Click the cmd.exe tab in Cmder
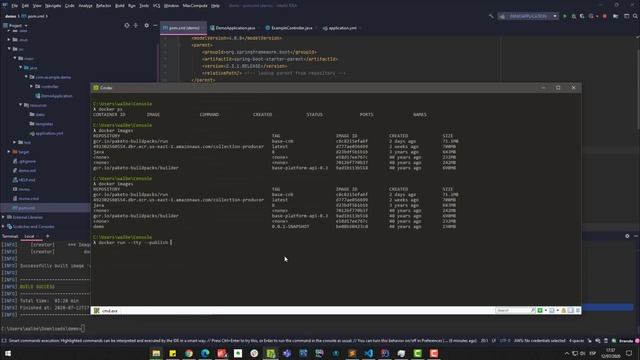Screen dimensions: 640x360 click(x=106, y=311)
